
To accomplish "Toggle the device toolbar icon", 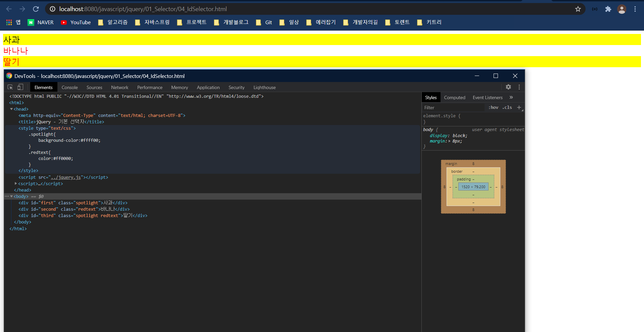I will click(x=20, y=87).
